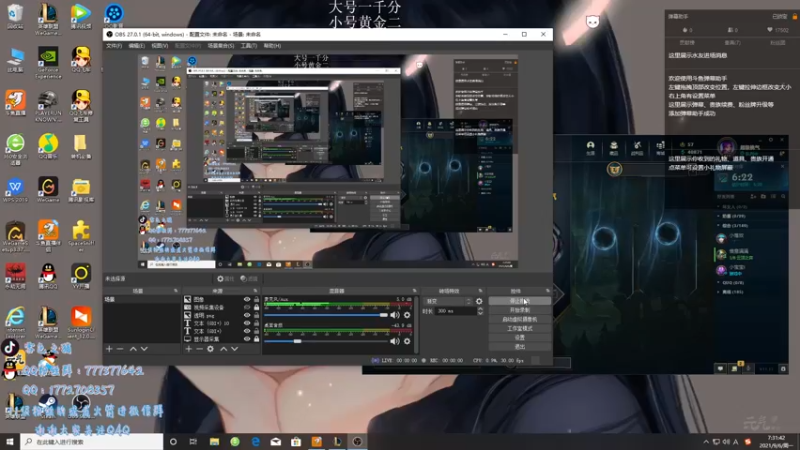
Task: Toggle visibility of the 视频采集设备 source
Action: 247,308
